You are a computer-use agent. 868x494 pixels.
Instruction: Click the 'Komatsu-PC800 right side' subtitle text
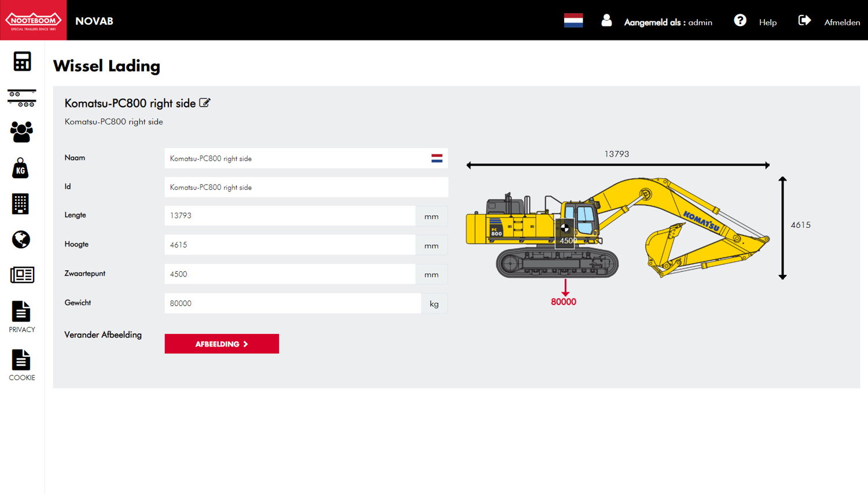tap(114, 121)
